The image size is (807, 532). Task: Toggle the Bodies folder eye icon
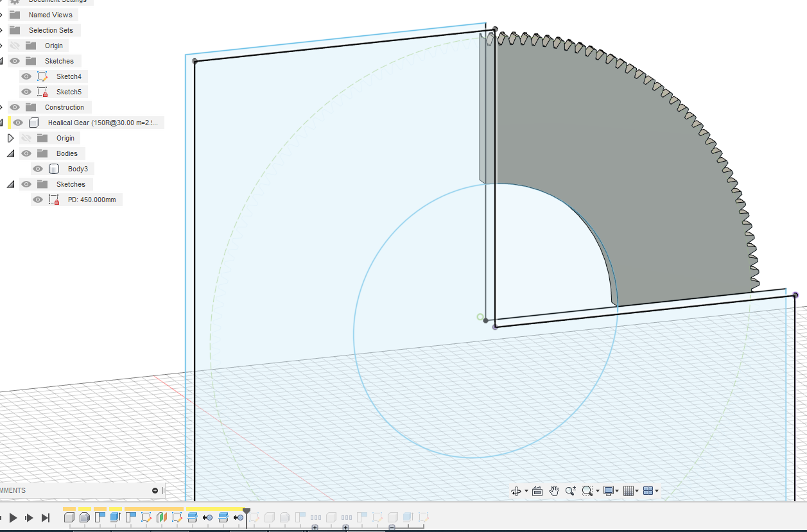click(x=26, y=153)
